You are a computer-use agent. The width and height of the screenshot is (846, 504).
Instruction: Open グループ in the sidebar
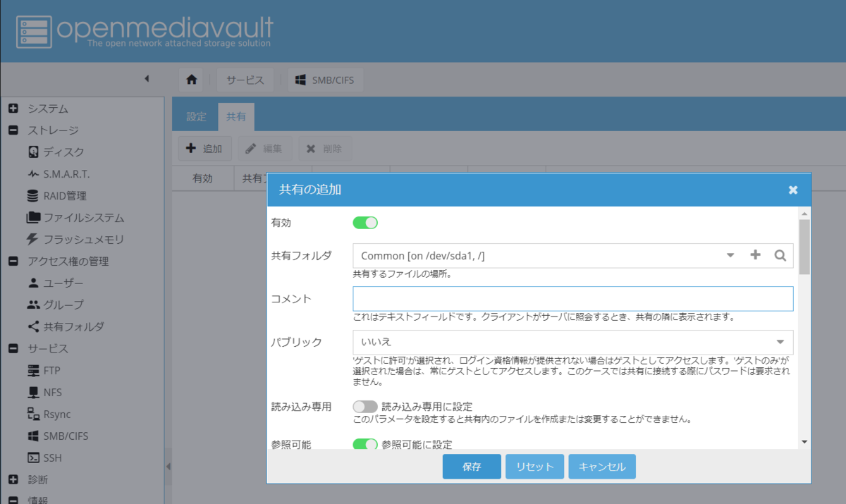(55, 305)
